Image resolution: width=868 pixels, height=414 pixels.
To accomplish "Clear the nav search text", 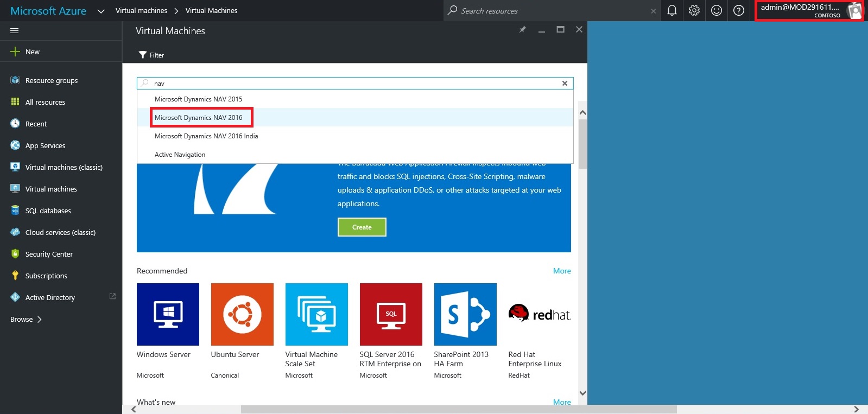I will point(565,84).
